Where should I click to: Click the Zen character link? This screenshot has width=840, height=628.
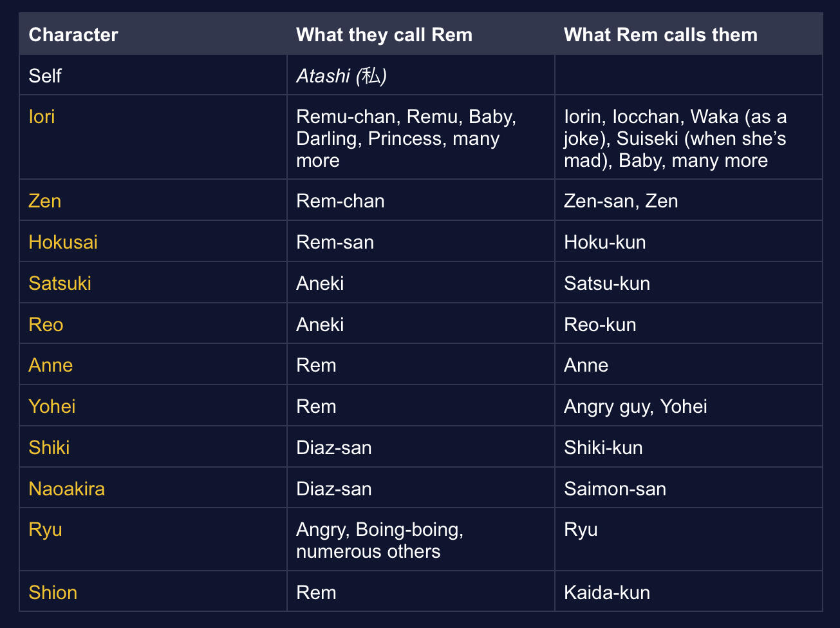(45, 201)
